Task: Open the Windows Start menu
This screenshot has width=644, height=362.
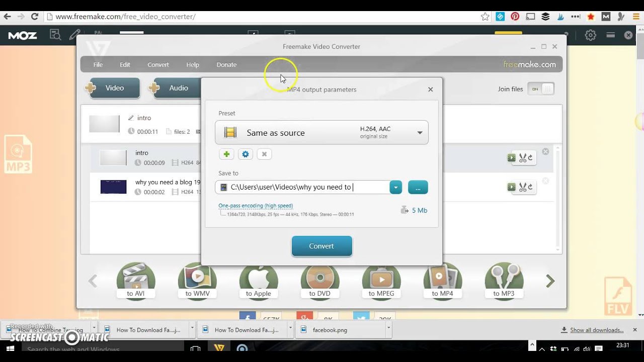Action: (x=10, y=348)
